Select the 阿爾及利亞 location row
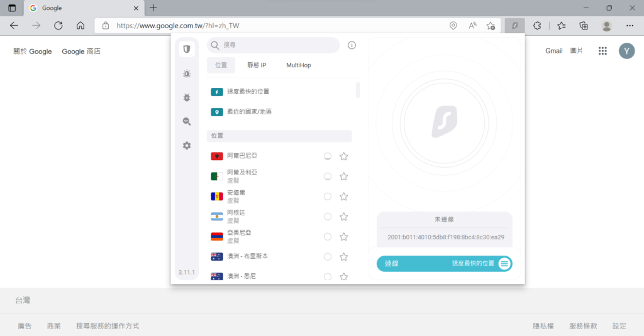The width and height of the screenshot is (644, 336). point(279,176)
